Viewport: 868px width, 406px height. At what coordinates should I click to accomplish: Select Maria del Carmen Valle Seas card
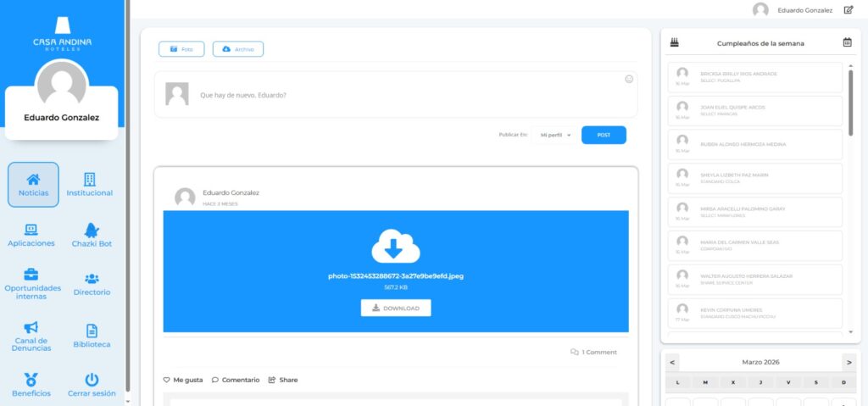point(755,246)
